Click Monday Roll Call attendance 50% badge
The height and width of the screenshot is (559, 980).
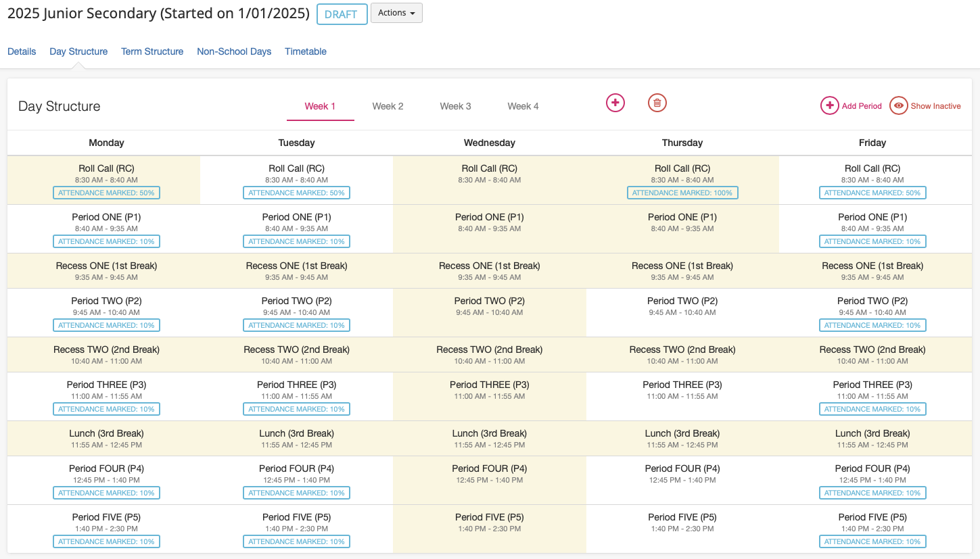(106, 193)
